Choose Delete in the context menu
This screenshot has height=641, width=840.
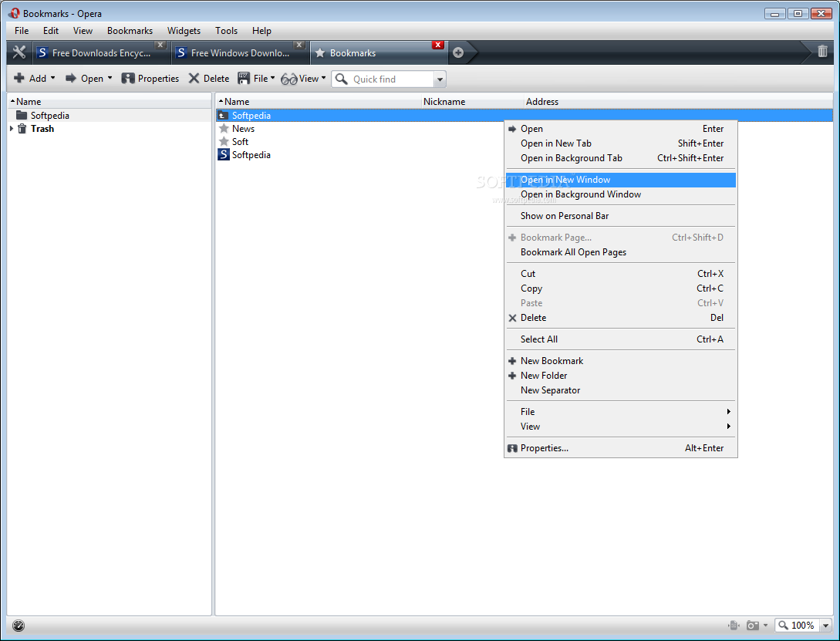point(621,318)
